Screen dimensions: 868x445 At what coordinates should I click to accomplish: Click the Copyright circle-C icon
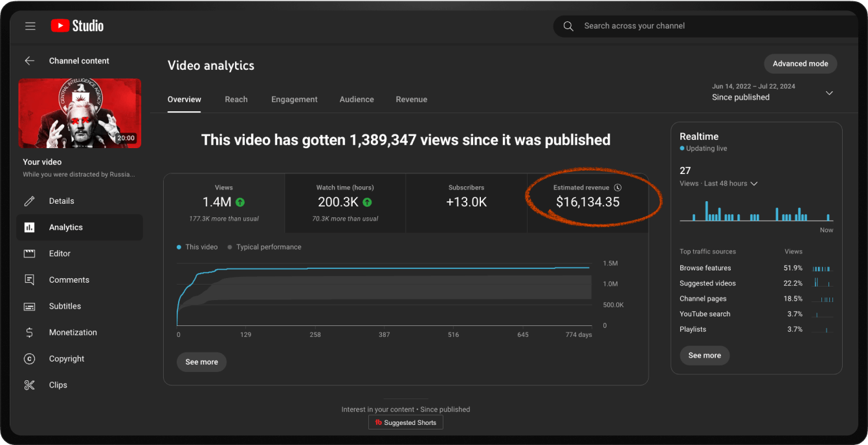click(x=29, y=359)
